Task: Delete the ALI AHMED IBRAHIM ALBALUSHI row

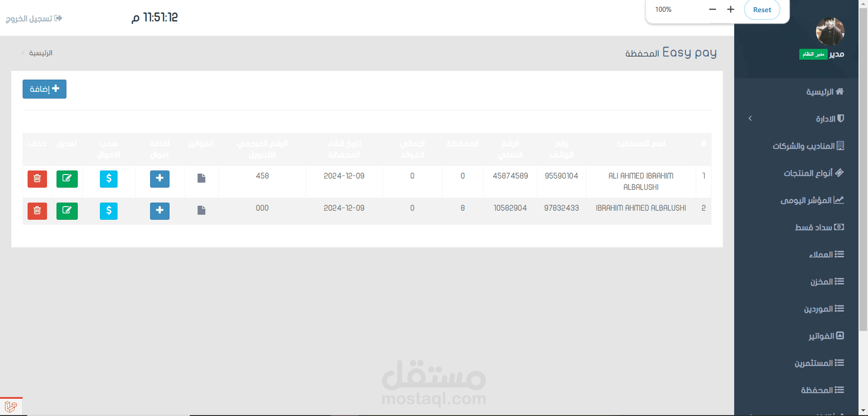Action: click(37, 179)
